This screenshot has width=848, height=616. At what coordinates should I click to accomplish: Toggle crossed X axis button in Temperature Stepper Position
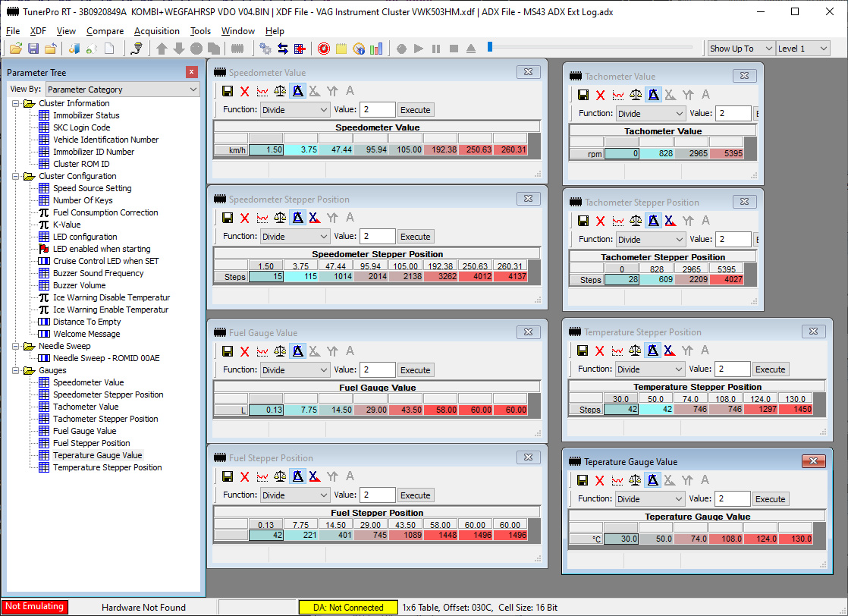670,350
